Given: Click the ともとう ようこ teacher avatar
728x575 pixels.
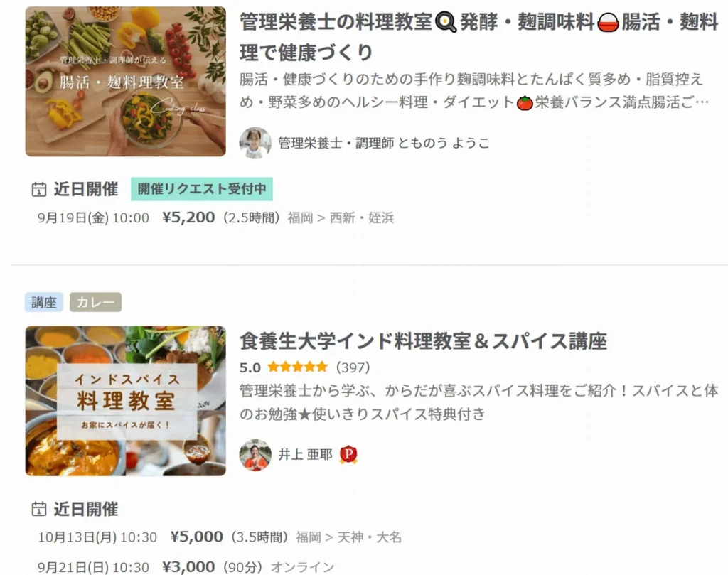Looking at the screenshot, I should [255, 143].
